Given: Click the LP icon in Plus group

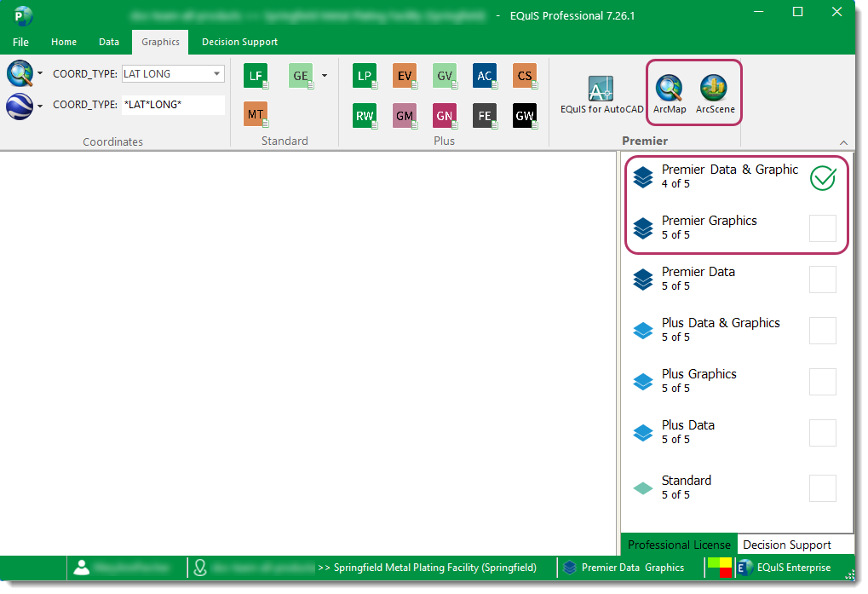Looking at the screenshot, I should pyautogui.click(x=365, y=76).
